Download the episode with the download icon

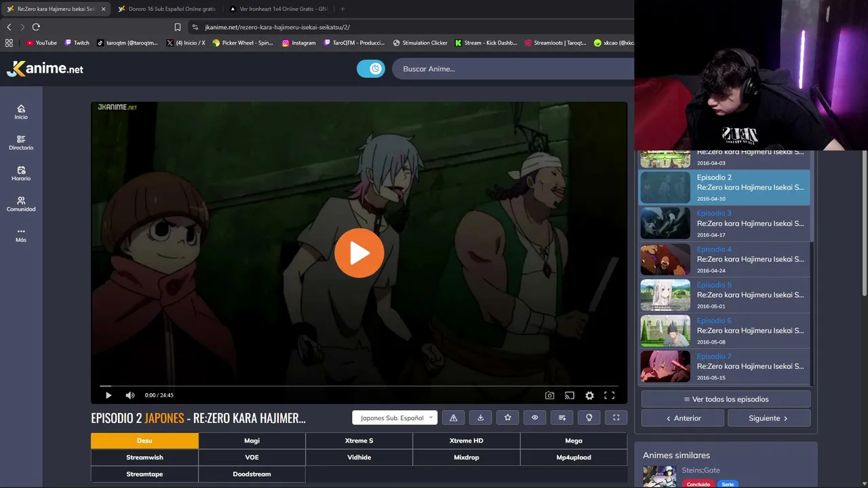(481, 418)
